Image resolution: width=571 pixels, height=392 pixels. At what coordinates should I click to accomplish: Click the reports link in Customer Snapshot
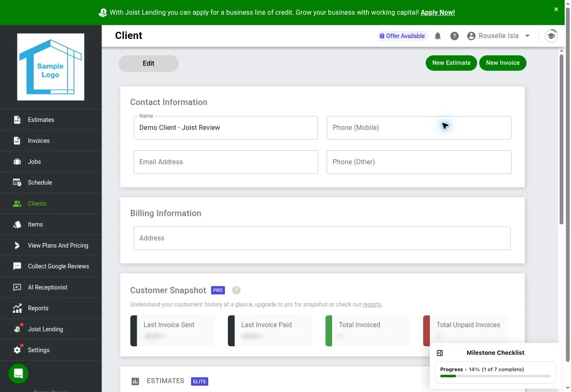372,305
